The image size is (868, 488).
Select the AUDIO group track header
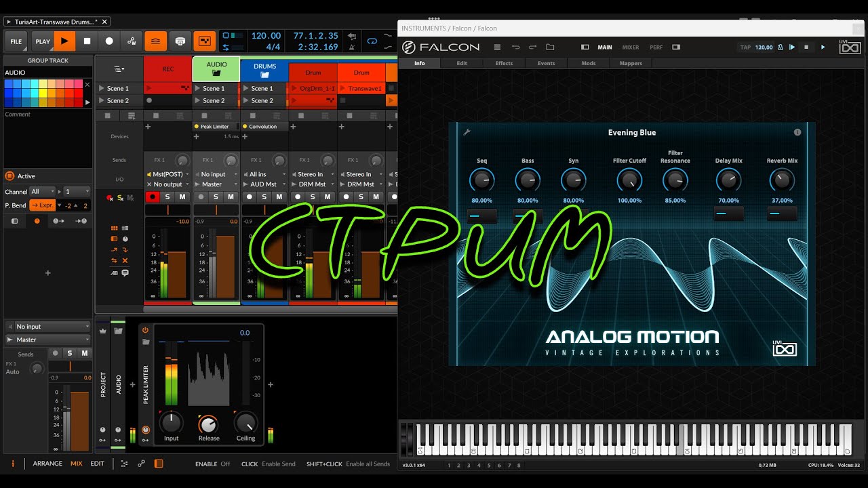click(216, 68)
